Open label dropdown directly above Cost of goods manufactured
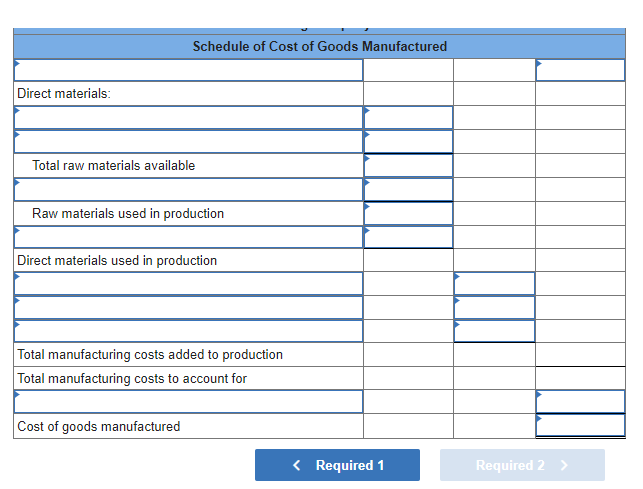Viewport: 643px width, 489px height. [189, 402]
